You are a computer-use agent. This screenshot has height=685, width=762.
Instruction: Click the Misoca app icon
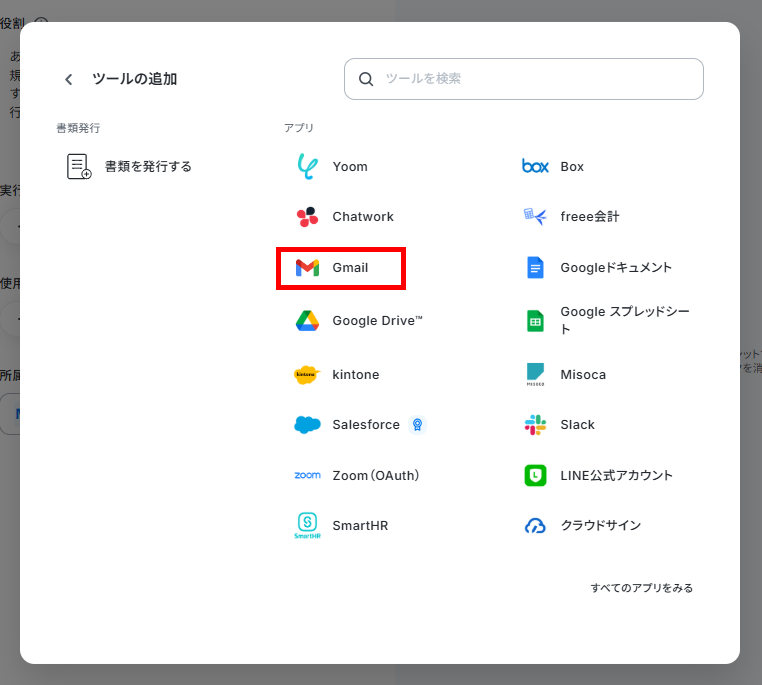[x=535, y=375]
